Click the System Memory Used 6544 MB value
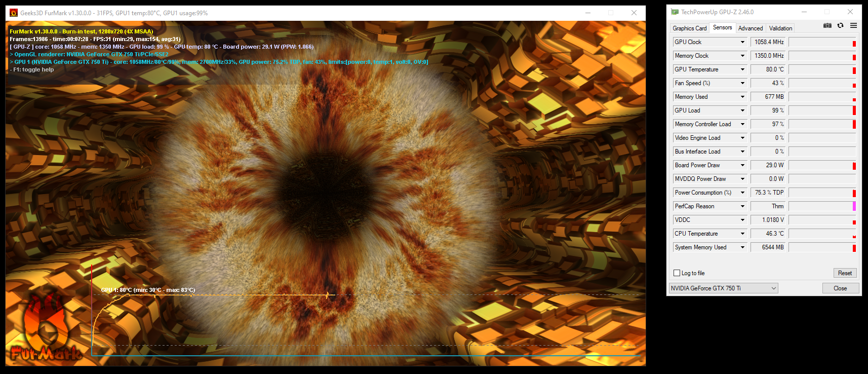This screenshot has height=374, width=868. (x=768, y=247)
